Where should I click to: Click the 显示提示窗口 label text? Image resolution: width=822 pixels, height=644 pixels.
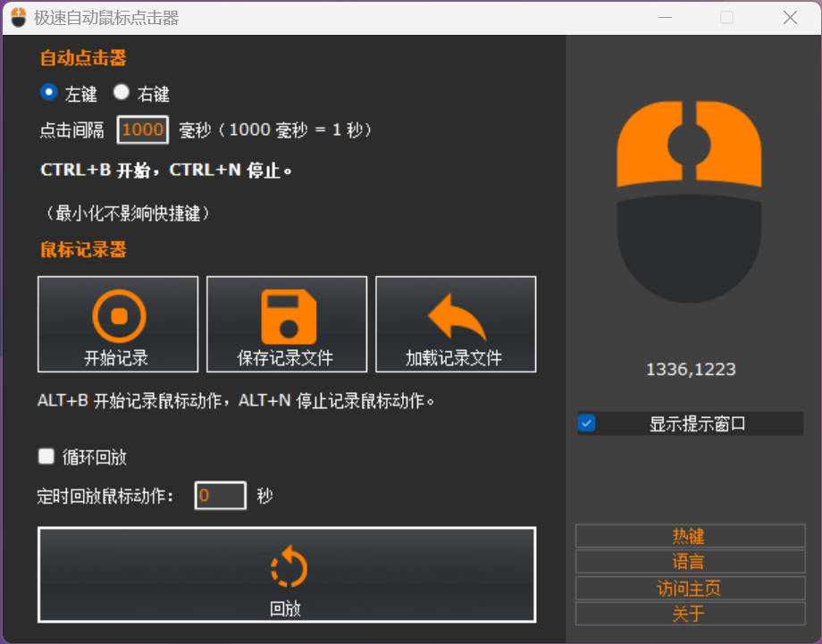coord(697,424)
